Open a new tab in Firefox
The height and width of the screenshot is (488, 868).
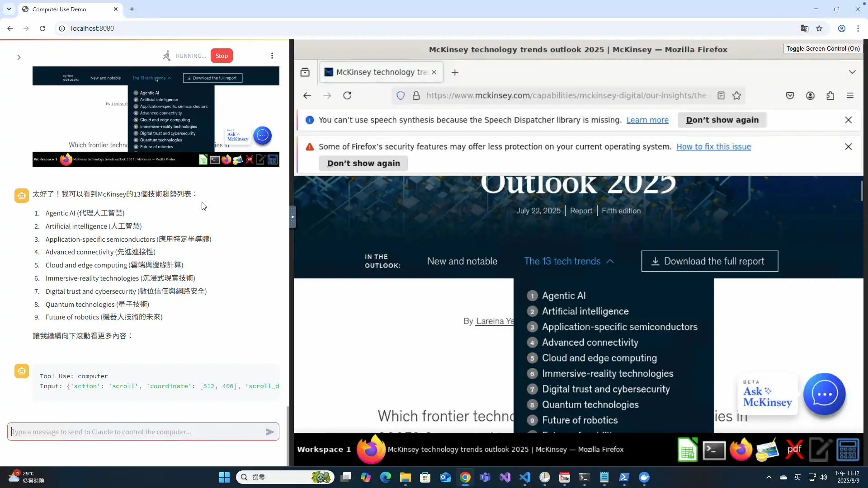coord(455,72)
